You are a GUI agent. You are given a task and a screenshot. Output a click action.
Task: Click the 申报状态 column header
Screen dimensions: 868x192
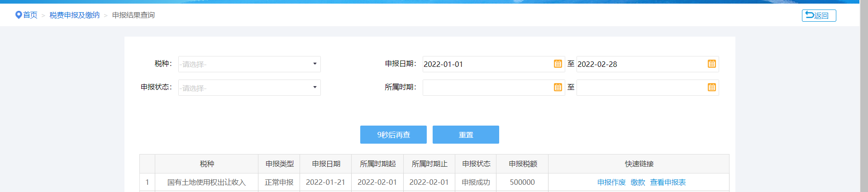[x=476, y=164]
